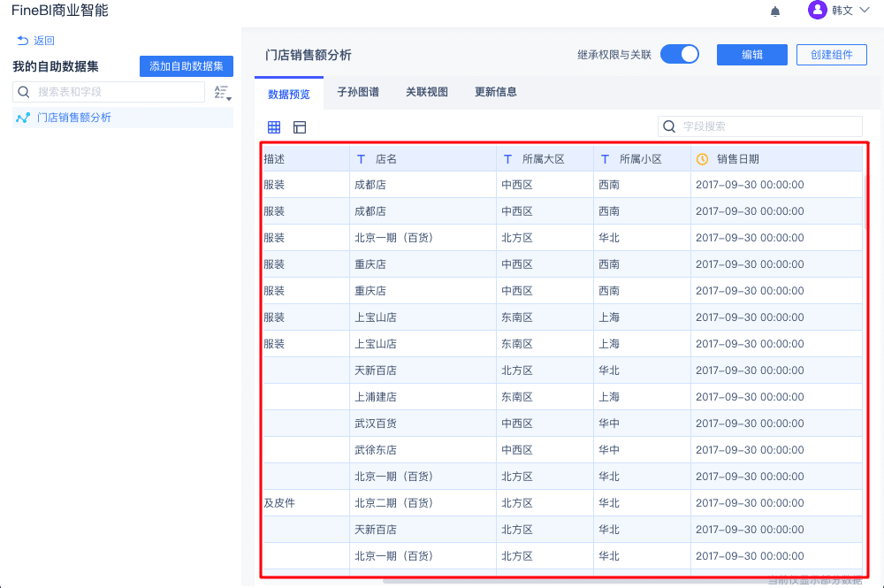
Task: Open the 关联视图 tab
Action: click(427, 92)
